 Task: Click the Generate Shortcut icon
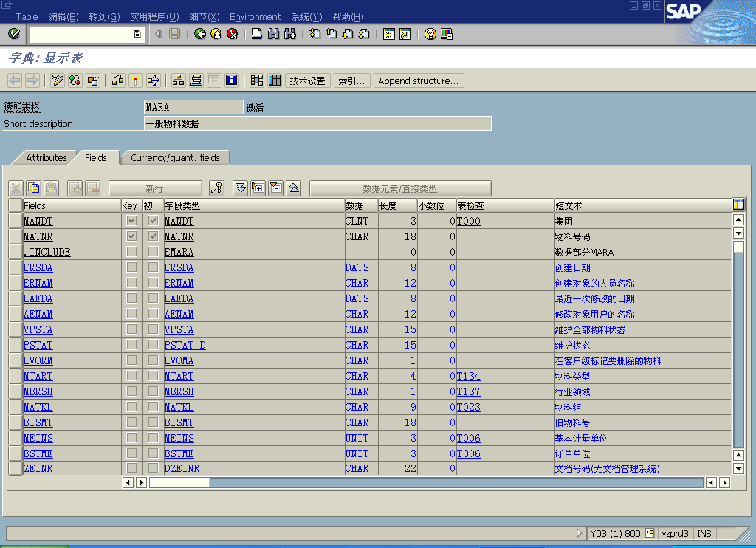[x=405, y=34]
